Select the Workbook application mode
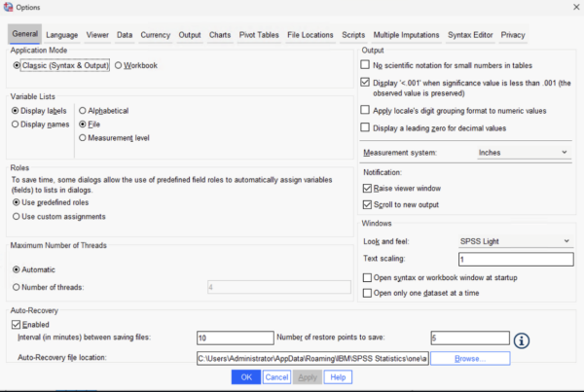584x392 pixels. [x=119, y=66]
